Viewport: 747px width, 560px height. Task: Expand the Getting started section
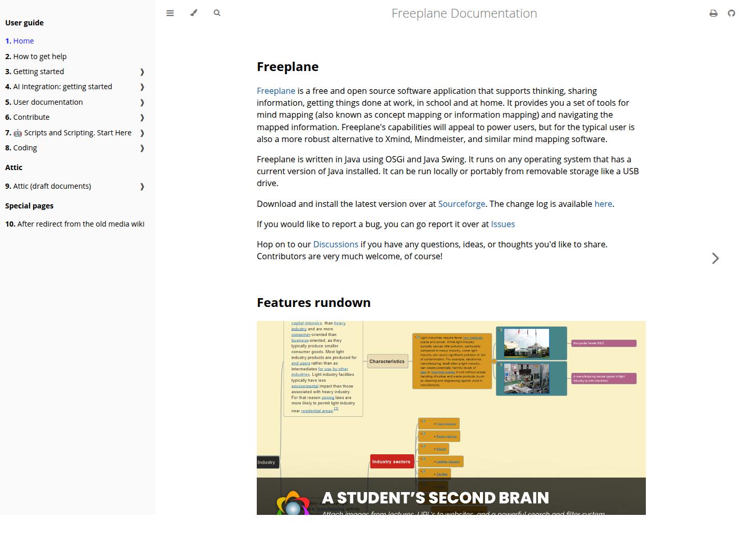click(x=142, y=72)
